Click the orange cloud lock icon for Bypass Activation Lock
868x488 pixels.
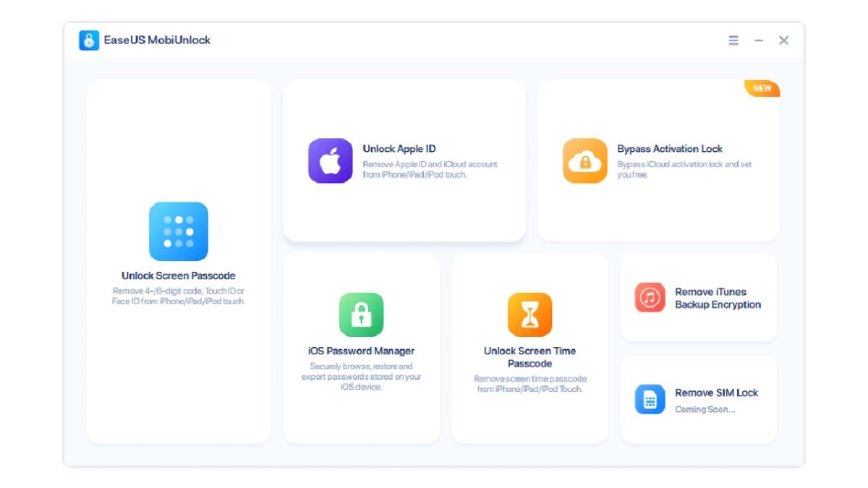pos(584,160)
